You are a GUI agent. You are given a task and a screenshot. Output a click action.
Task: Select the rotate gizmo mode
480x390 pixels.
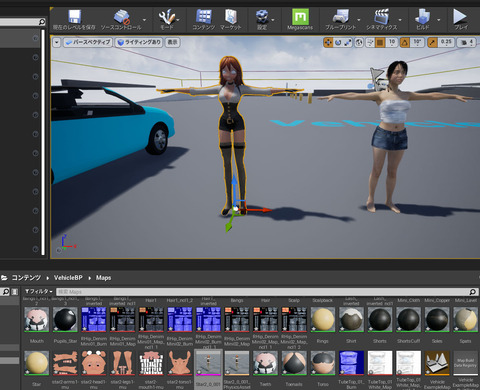click(338, 42)
